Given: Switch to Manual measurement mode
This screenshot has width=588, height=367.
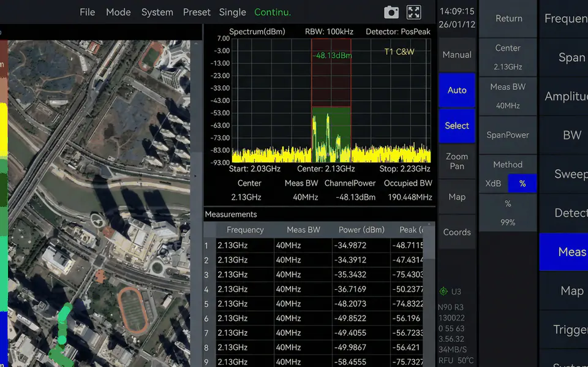Looking at the screenshot, I should [457, 55].
